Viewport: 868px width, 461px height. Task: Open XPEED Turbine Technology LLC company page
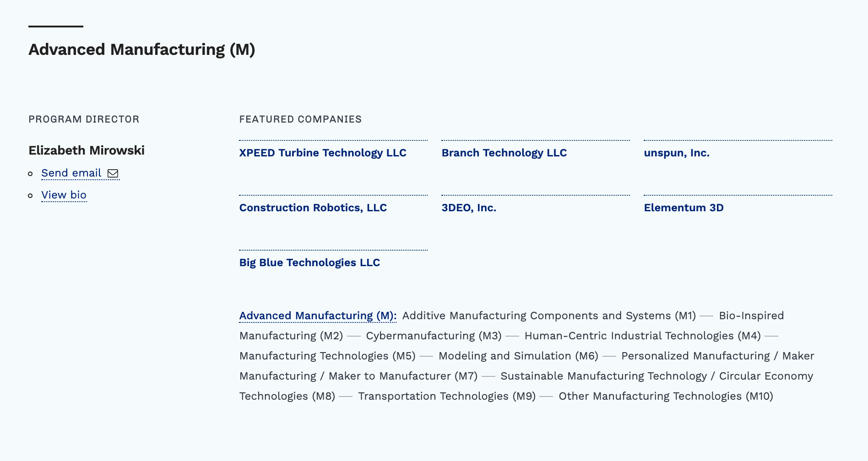(x=323, y=153)
